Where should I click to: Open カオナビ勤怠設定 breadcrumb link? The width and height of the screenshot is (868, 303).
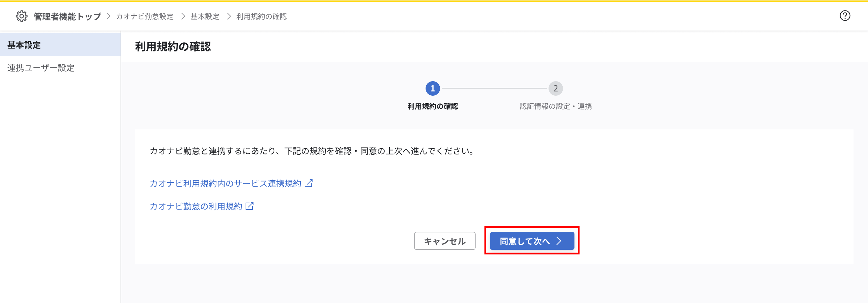pos(145,16)
